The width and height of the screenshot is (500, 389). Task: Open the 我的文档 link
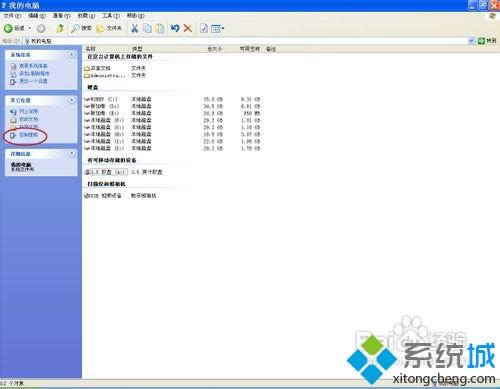point(24,119)
